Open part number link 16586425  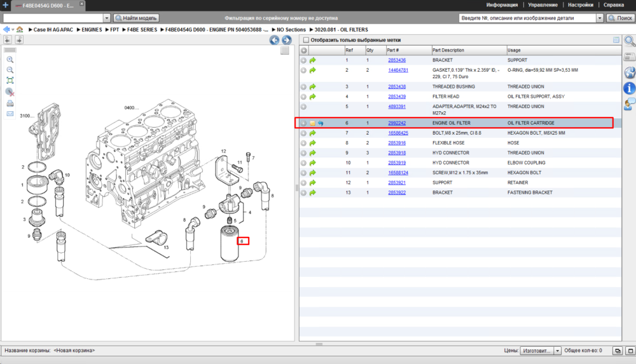click(398, 133)
